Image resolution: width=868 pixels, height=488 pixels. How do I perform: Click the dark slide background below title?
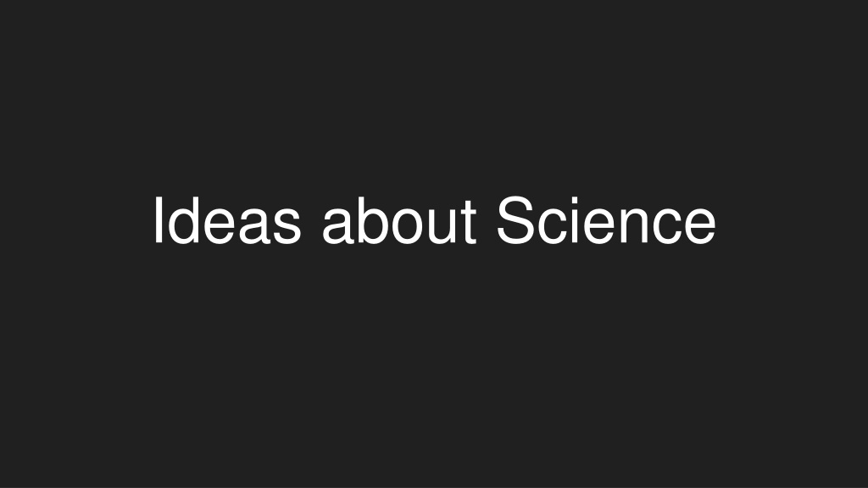[434, 365]
